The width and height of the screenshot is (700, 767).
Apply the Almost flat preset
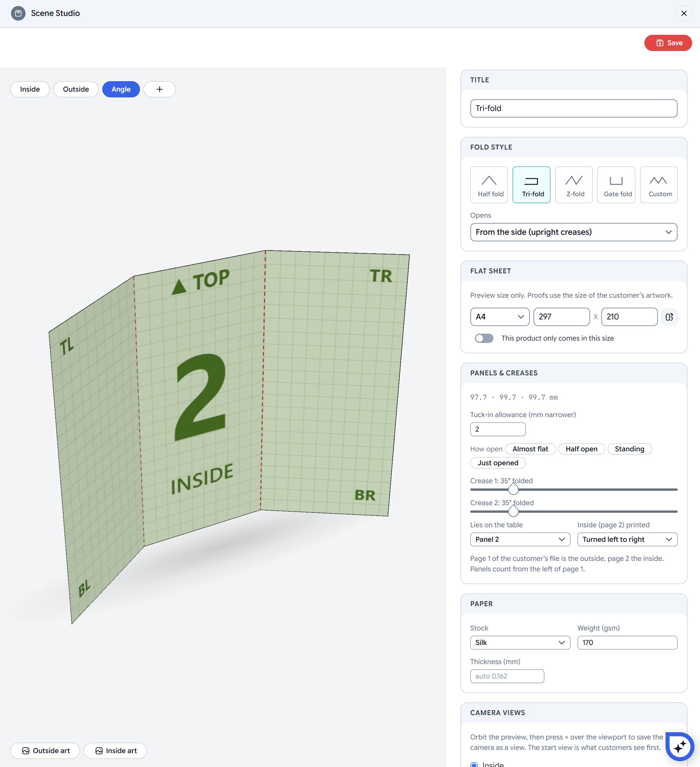point(530,449)
